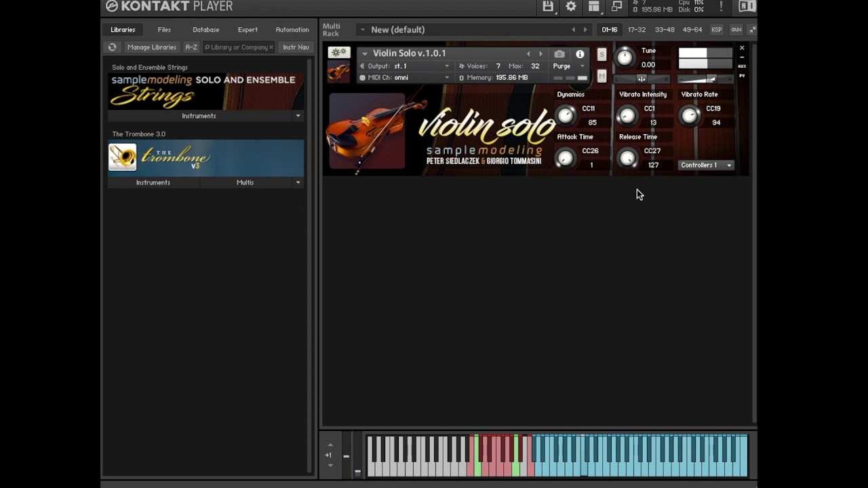Image resolution: width=868 pixels, height=488 pixels.
Task: Switch to the Libraries tab
Action: (123, 30)
